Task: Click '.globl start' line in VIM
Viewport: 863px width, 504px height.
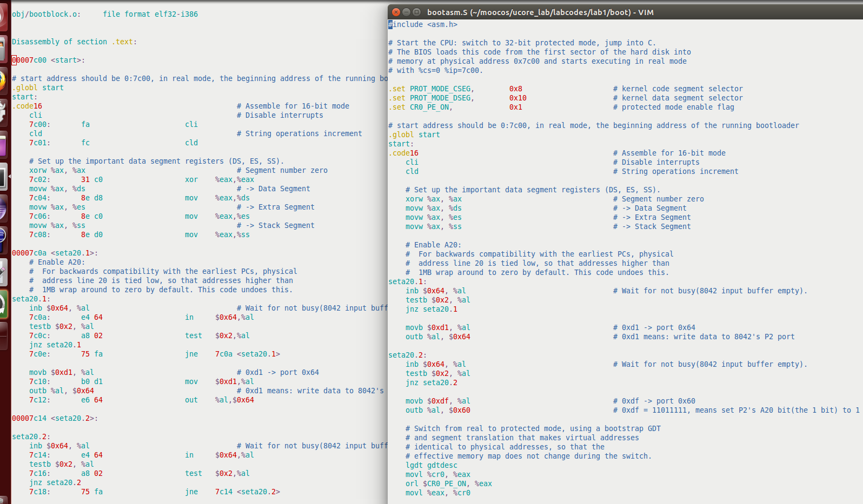Action: (x=414, y=135)
